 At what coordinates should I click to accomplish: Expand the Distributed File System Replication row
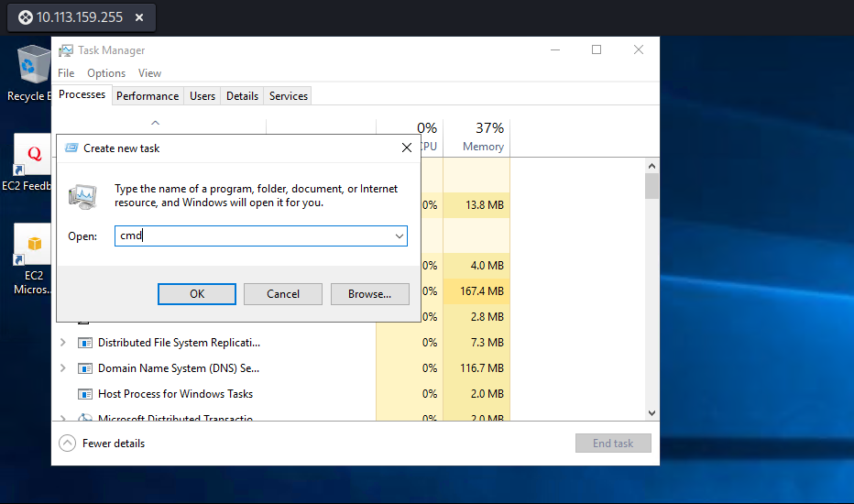[x=62, y=343]
